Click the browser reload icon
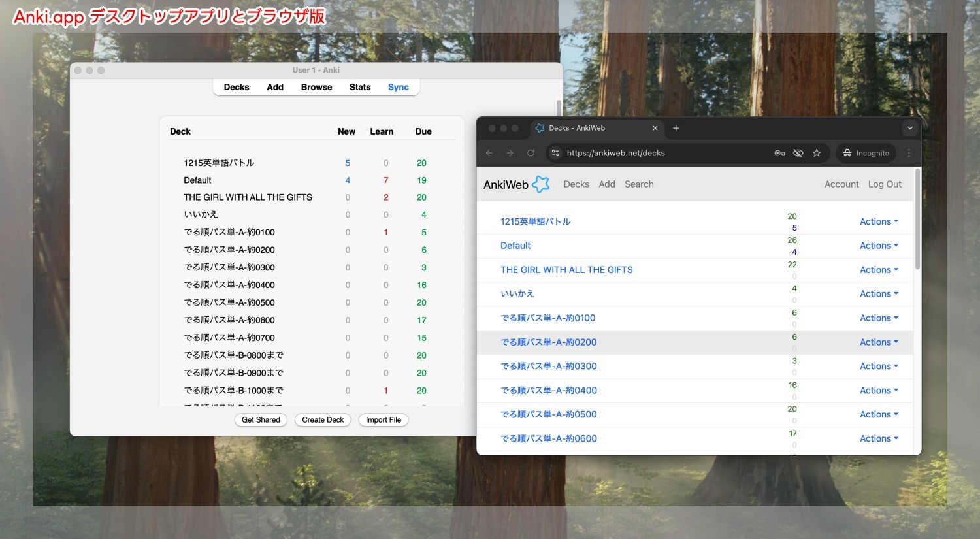This screenshot has width=980, height=539. click(531, 153)
